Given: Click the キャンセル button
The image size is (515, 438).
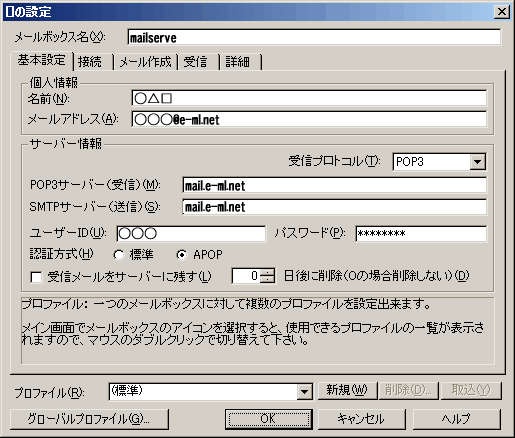Looking at the screenshot, I should coord(361,419).
